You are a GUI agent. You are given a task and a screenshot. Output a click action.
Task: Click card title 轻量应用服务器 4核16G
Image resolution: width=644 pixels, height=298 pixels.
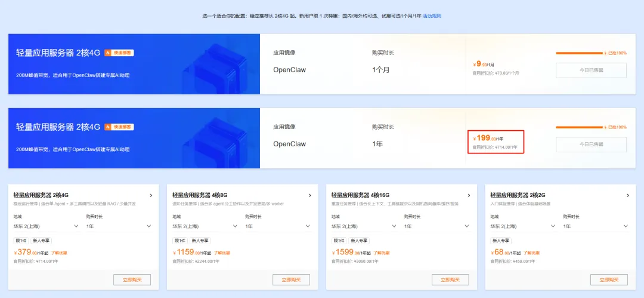click(x=361, y=195)
